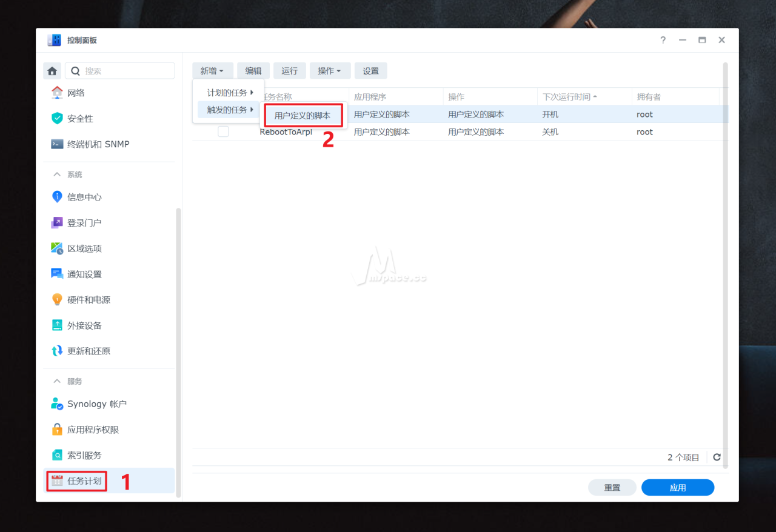
Task: Open the 新增 dropdown button
Action: point(213,71)
